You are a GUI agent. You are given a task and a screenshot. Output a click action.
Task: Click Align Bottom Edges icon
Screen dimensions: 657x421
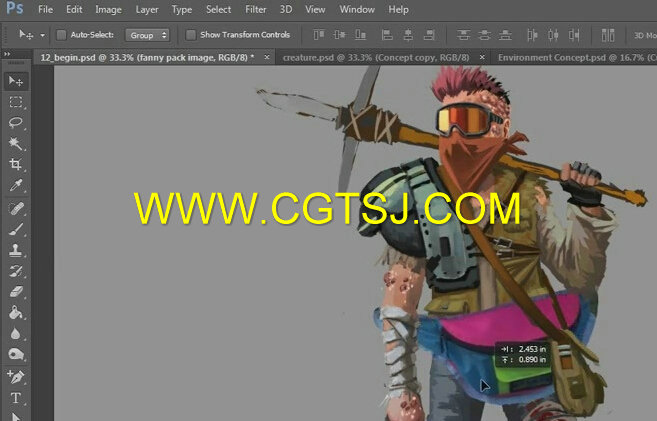point(360,35)
